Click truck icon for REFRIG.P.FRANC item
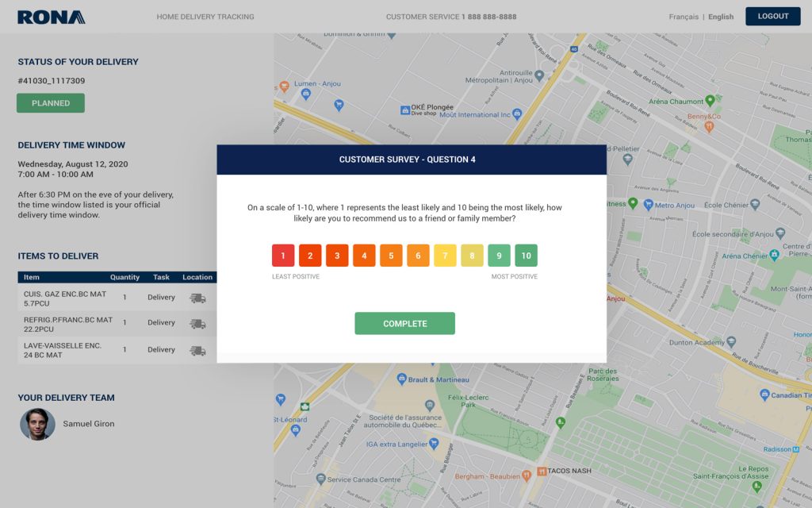The image size is (812, 508). click(197, 324)
